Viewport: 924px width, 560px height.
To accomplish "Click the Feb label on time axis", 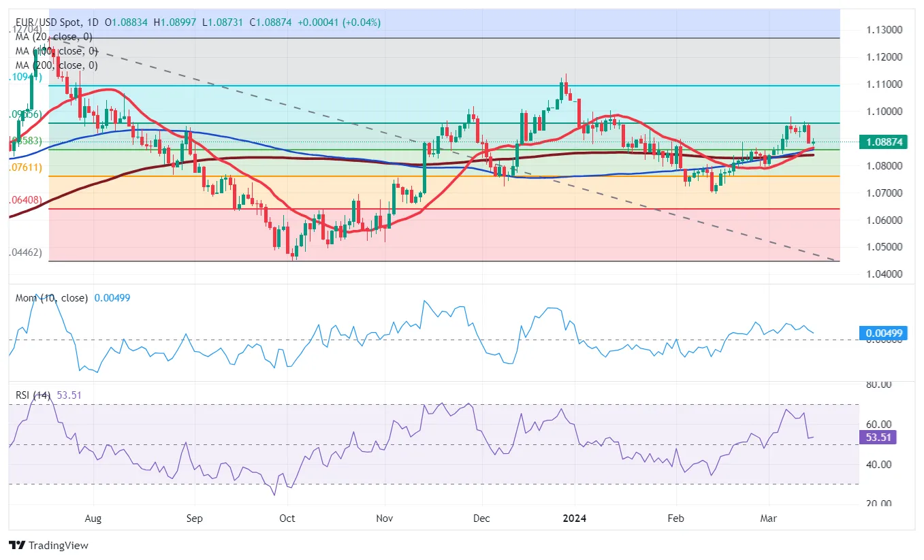I will 675,518.
